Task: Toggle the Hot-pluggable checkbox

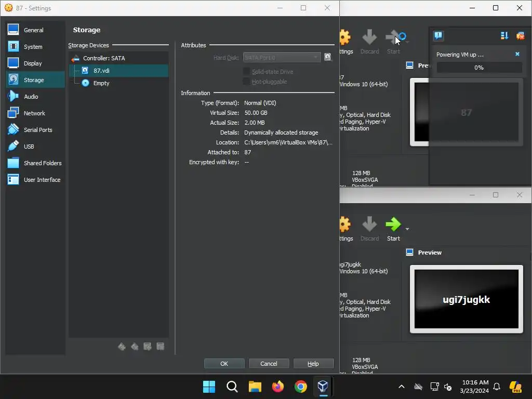Action: click(247, 82)
